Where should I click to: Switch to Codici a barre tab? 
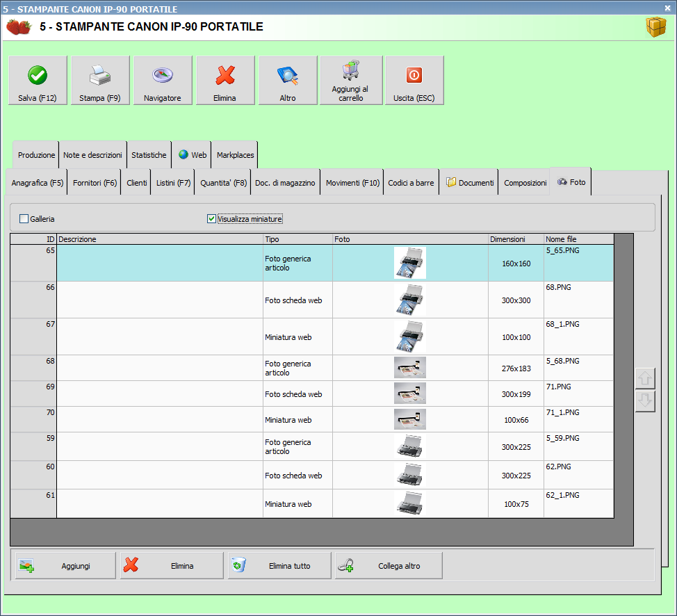click(411, 183)
